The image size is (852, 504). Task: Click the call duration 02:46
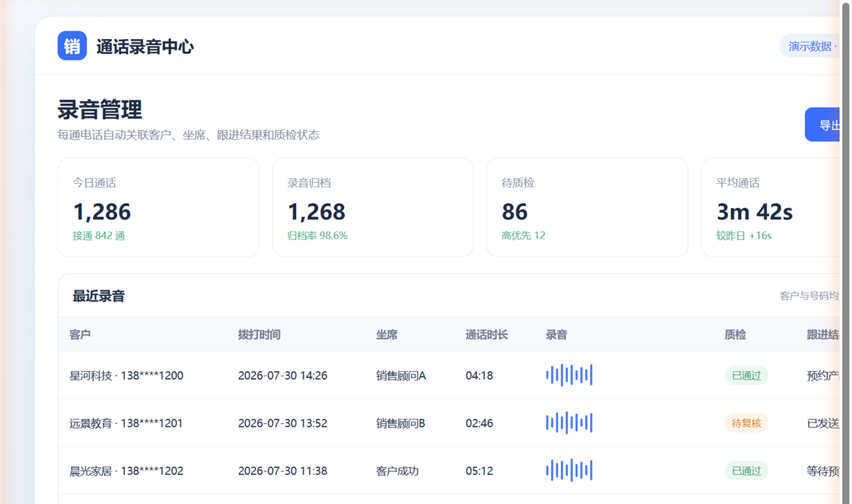pyautogui.click(x=479, y=423)
